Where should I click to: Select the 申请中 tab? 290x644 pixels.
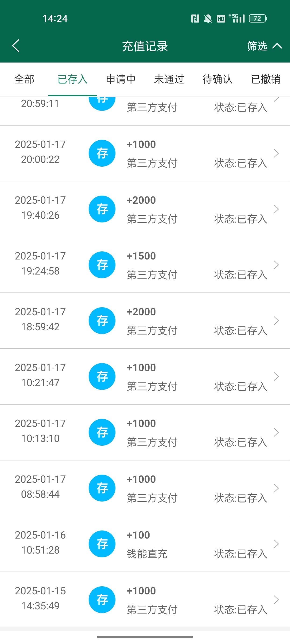[x=121, y=79]
